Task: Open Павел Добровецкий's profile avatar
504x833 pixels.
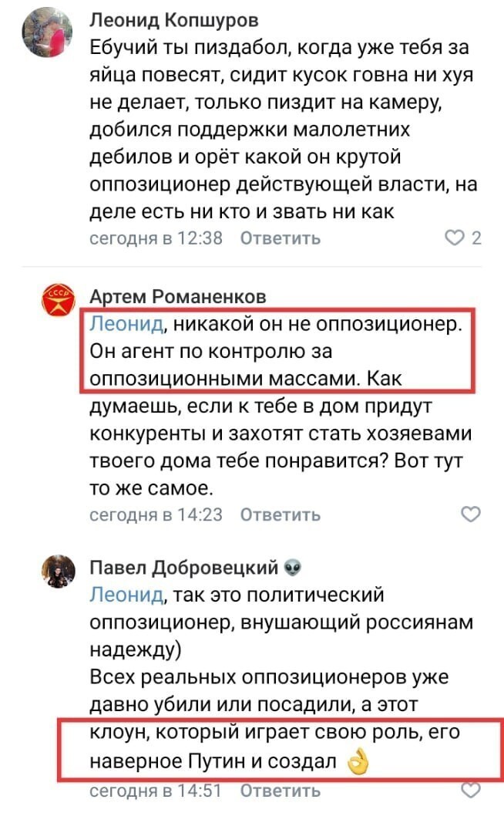Action: pyautogui.click(x=59, y=571)
